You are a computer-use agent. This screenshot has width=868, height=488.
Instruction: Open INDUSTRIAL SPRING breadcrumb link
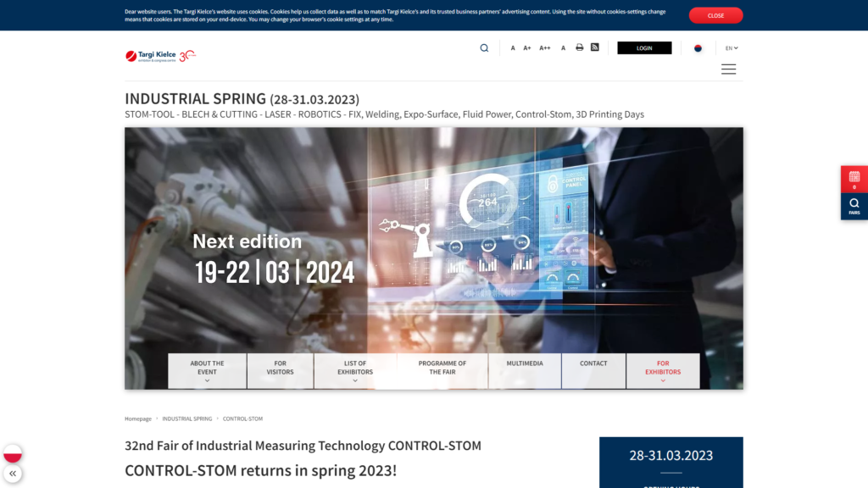pos(187,419)
